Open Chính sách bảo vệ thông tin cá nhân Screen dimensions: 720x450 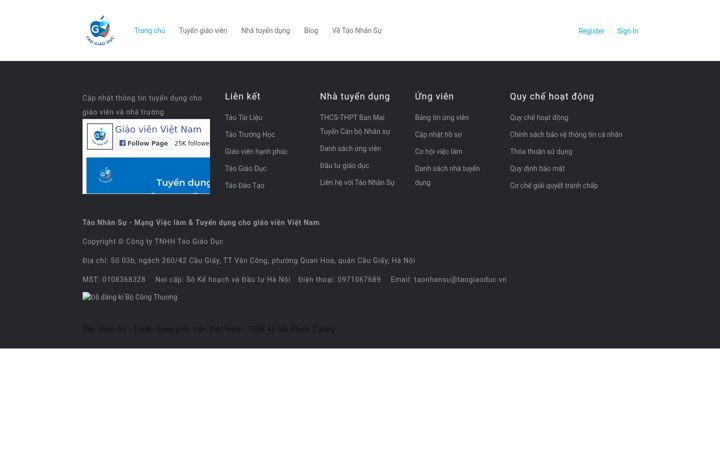pos(566,135)
